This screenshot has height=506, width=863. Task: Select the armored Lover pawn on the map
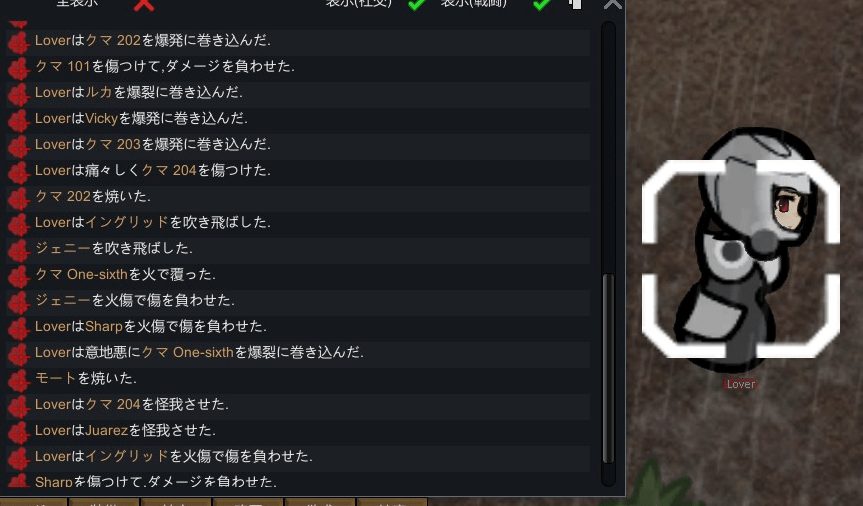point(742,251)
